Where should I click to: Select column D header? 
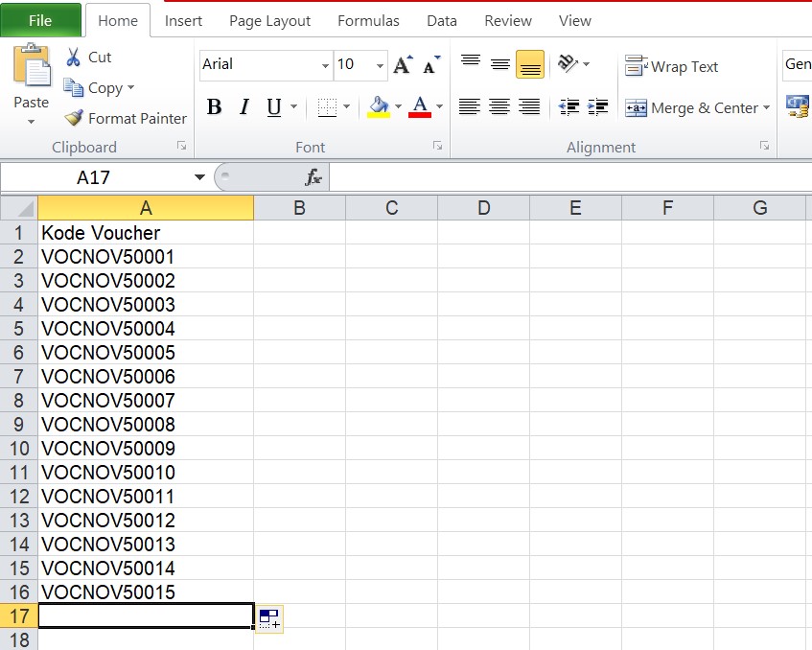coord(483,208)
